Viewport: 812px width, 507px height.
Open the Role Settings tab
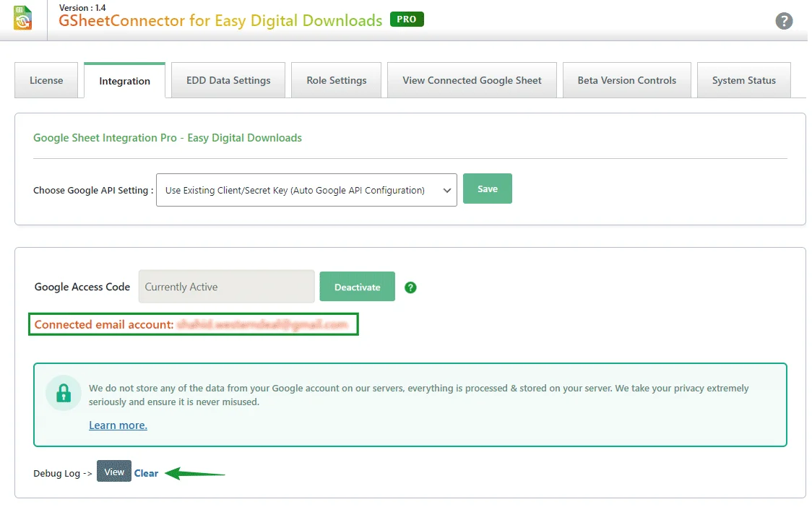(x=336, y=80)
